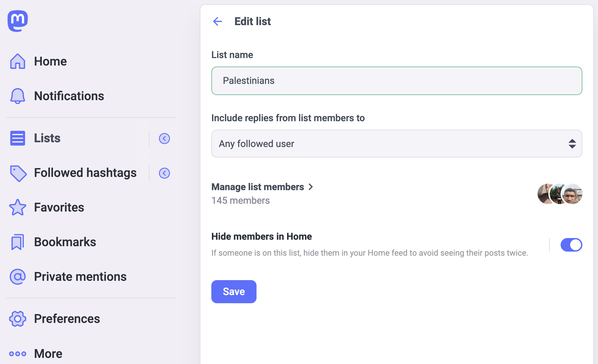Select Favorites from the sidebar menu
Viewport: 598px width, 364px height.
coord(59,207)
